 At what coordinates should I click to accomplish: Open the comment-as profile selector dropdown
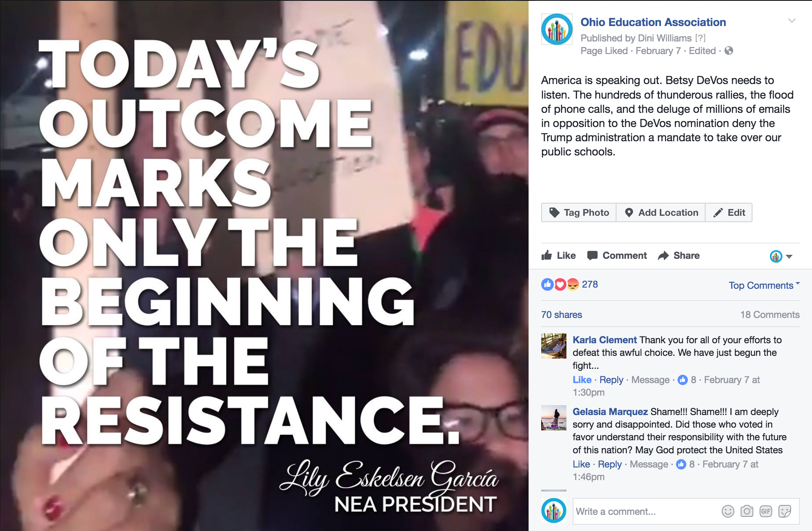click(x=781, y=256)
